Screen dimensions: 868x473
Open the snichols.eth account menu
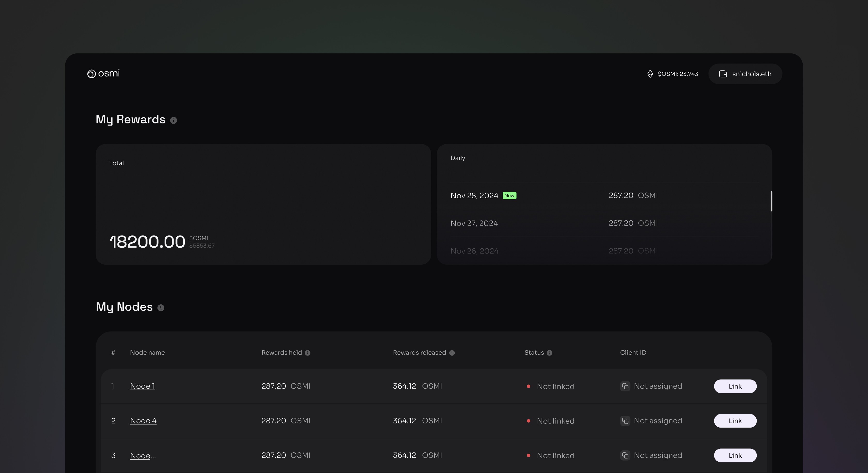[751, 74]
